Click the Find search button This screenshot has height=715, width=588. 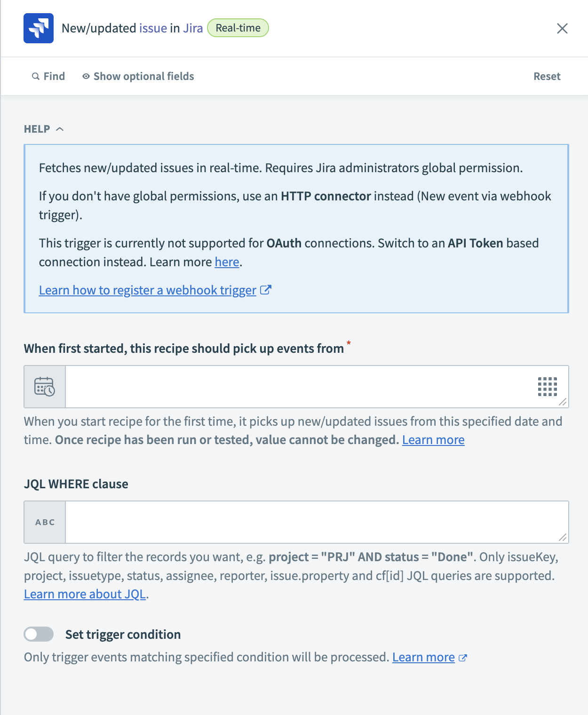tap(48, 76)
